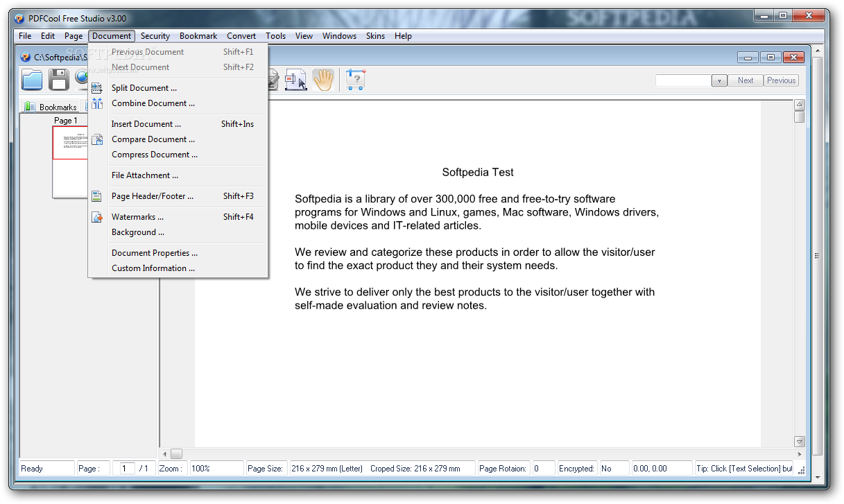The image size is (844, 504).
Task: Click the horizontal scrollbar left arrow
Action: [165, 454]
